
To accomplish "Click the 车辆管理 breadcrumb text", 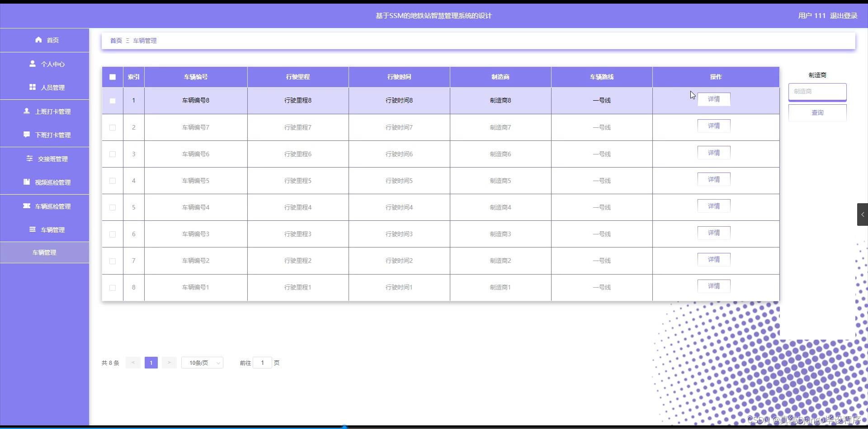I will click(x=145, y=41).
